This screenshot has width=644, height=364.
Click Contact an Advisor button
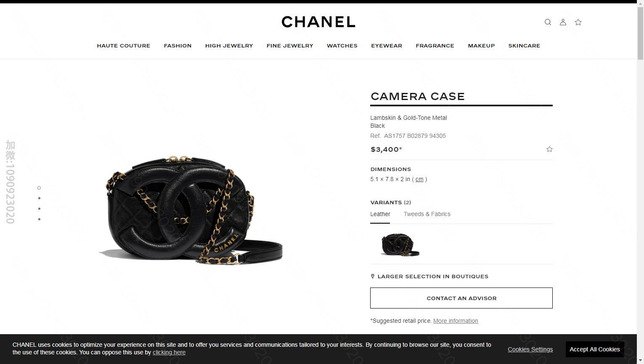pos(461,298)
